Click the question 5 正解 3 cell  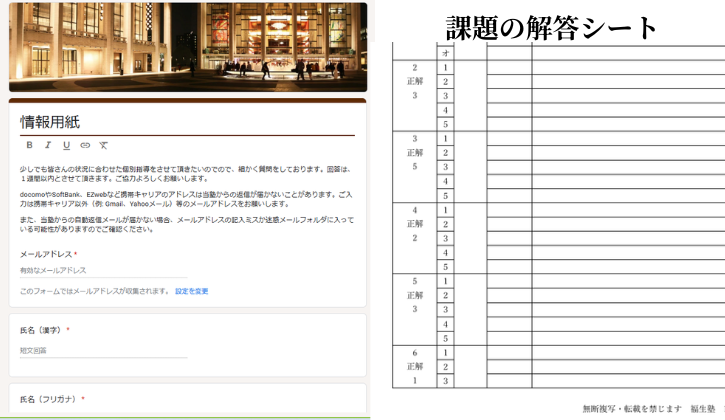pyautogui.click(x=415, y=309)
